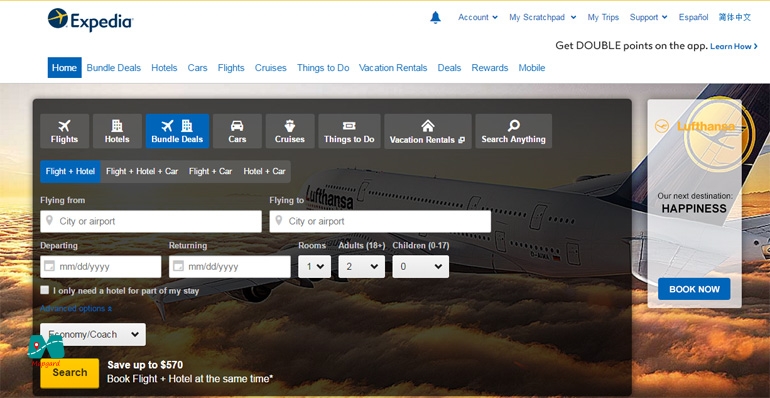Open the Account dropdown
The height and width of the screenshot is (398, 770).
pos(478,17)
